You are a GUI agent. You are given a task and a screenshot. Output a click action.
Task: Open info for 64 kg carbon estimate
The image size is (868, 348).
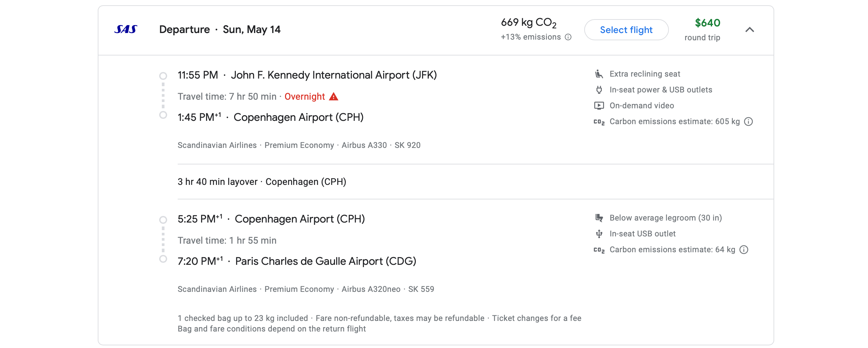click(x=744, y=250)
